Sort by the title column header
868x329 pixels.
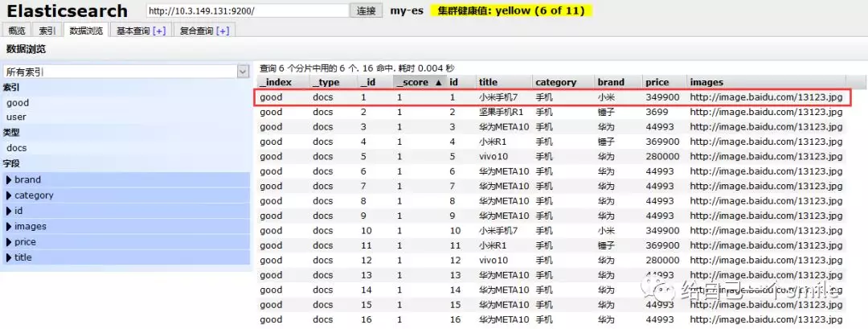504,82
